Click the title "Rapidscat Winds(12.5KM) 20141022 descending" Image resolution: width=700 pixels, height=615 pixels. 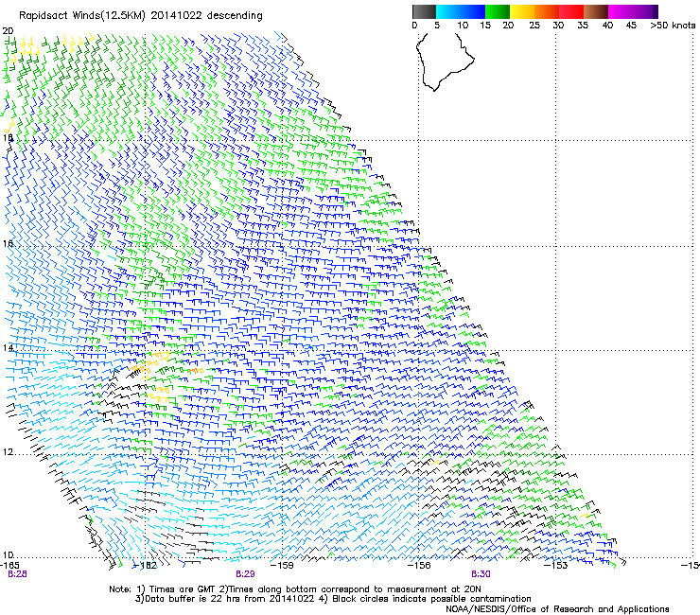[x=141, y=16]
